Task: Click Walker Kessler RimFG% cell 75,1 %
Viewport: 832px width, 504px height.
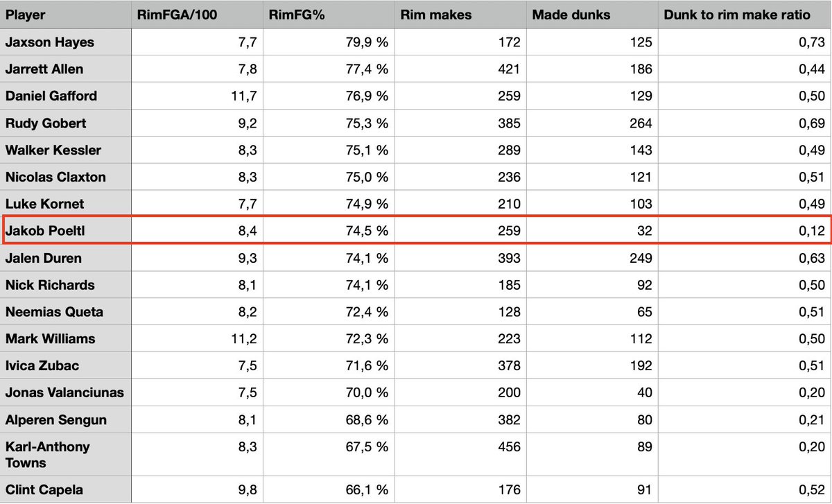Action: click(x=329, y=150)
